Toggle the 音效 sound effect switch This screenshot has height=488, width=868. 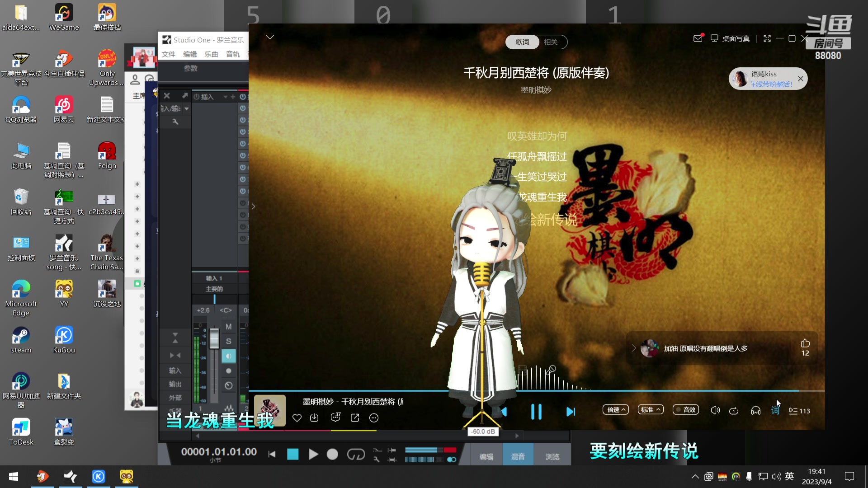click(686, 410)
